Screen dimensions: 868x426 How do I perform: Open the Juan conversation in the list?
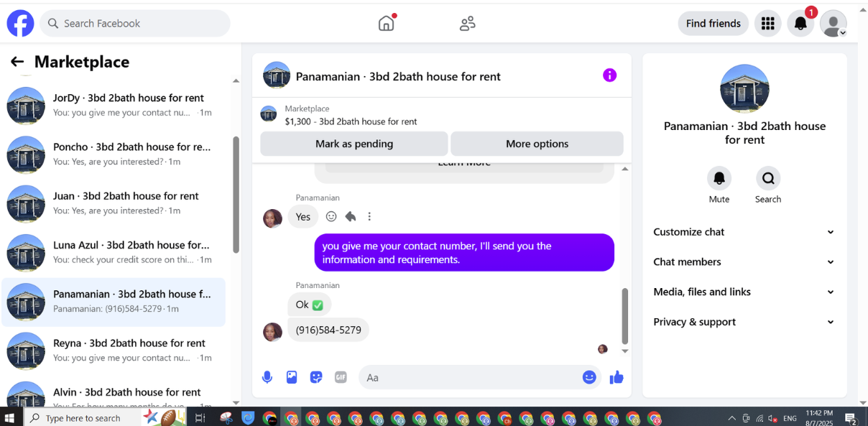(x=114, y=203)
